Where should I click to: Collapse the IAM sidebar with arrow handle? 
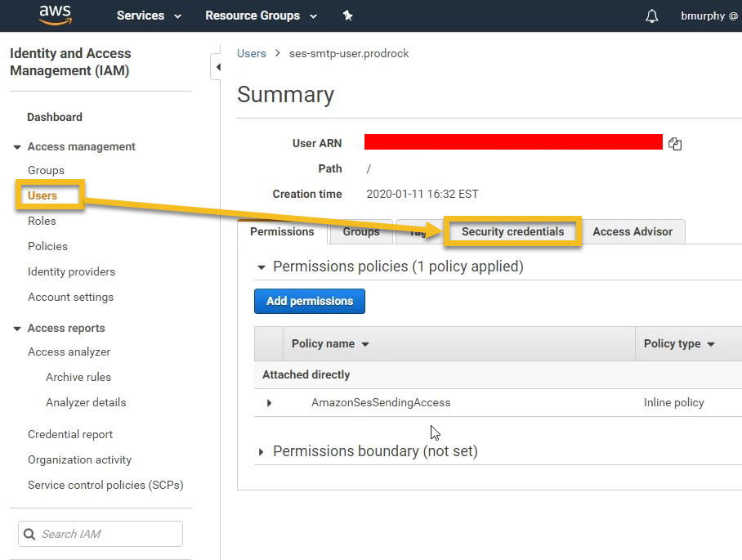point(217,67)
